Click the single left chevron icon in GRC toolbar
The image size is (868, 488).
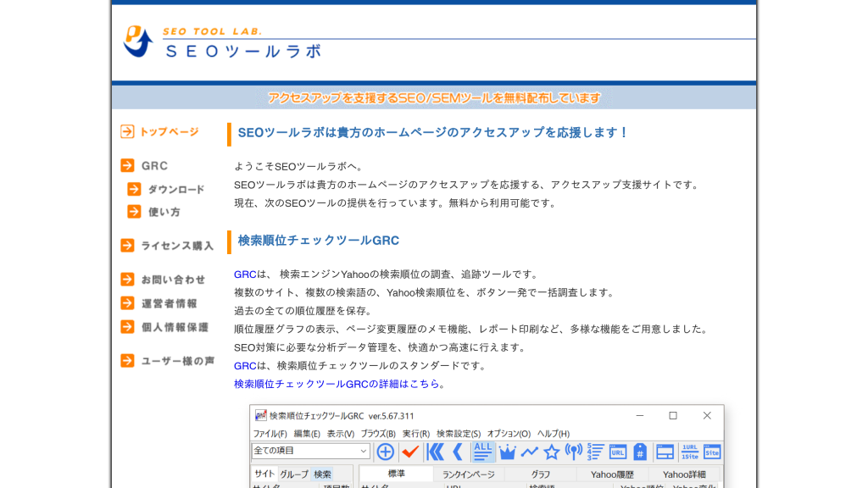click(x=458, y=452)
